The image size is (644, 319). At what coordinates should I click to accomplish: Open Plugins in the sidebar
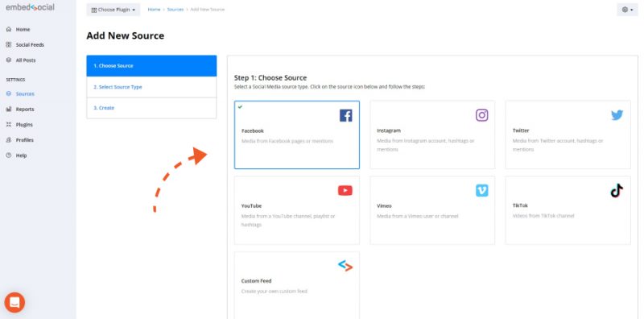[x=24, y=125]
